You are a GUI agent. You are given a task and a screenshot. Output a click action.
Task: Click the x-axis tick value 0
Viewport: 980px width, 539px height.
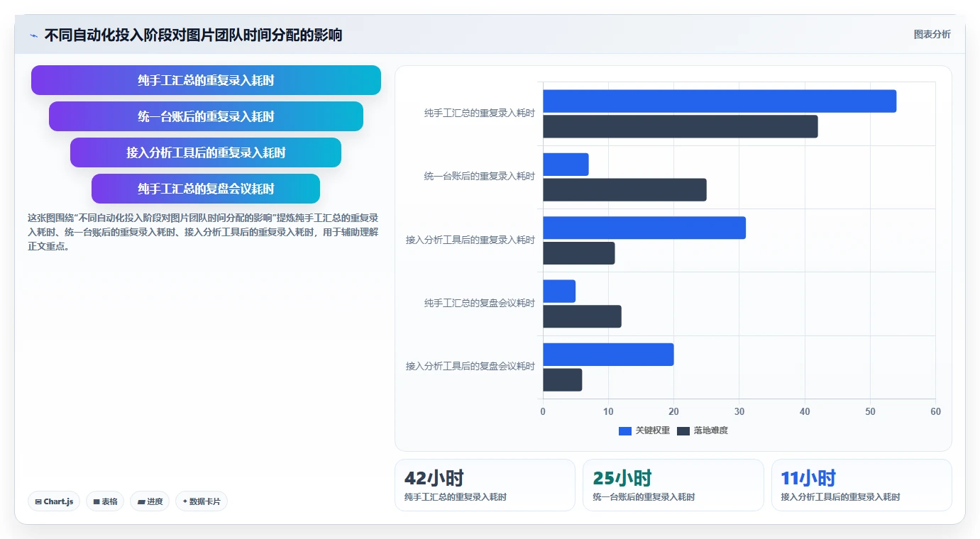tap(543, 411)
